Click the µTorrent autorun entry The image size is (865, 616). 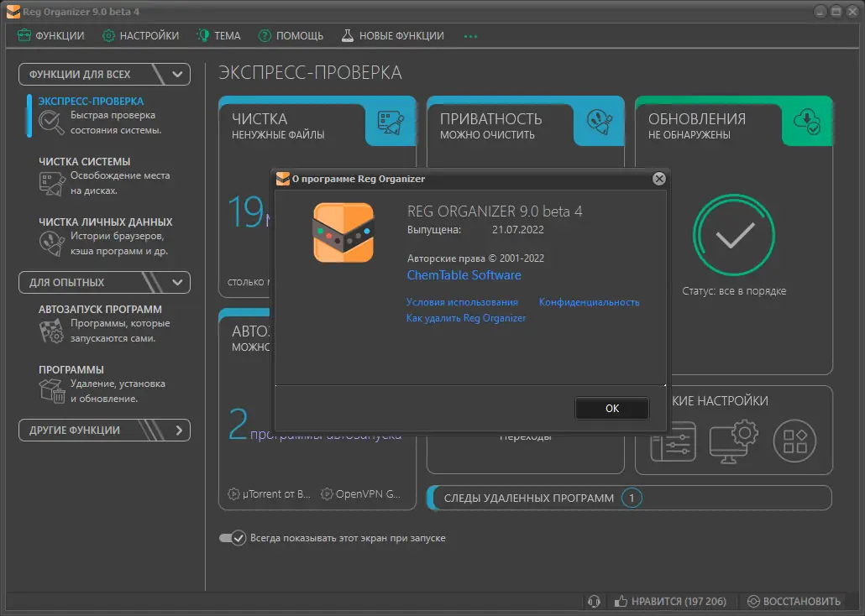270,494
